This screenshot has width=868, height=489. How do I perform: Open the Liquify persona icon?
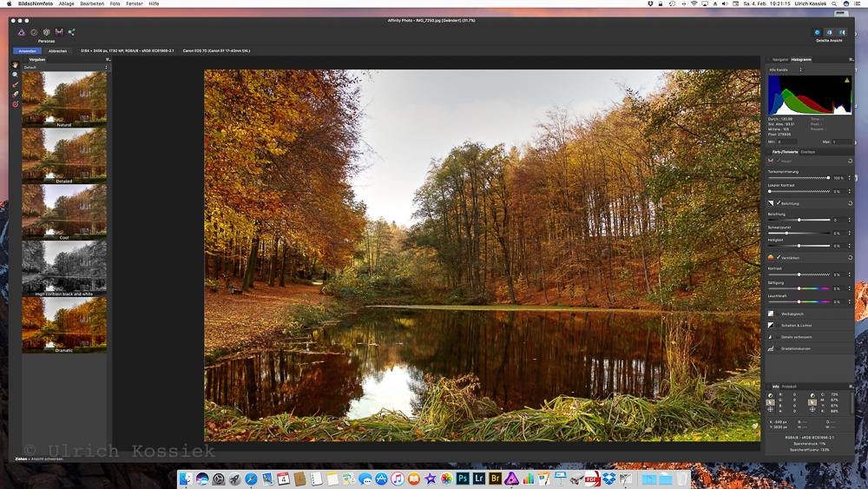click(x=34, y=32)
